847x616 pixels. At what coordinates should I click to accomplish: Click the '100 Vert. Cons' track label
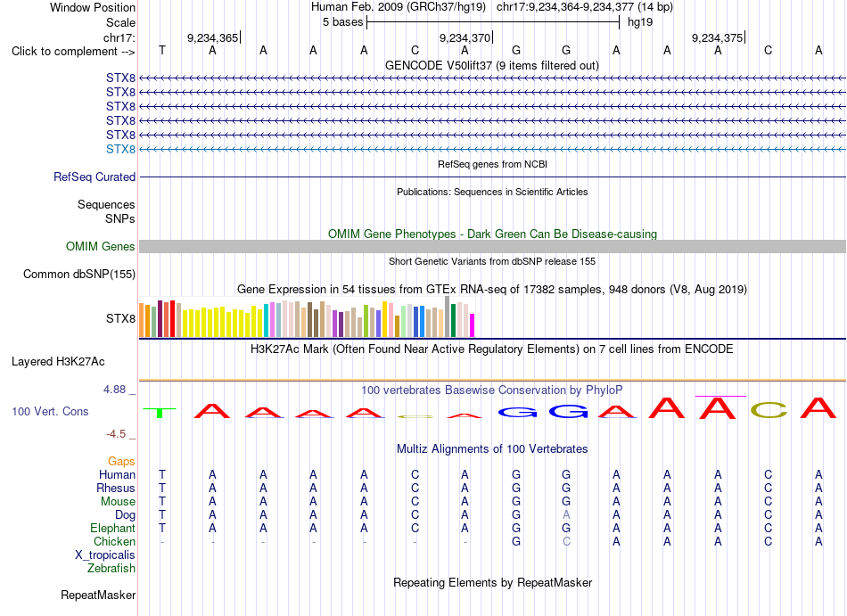[x=50, y=411]
